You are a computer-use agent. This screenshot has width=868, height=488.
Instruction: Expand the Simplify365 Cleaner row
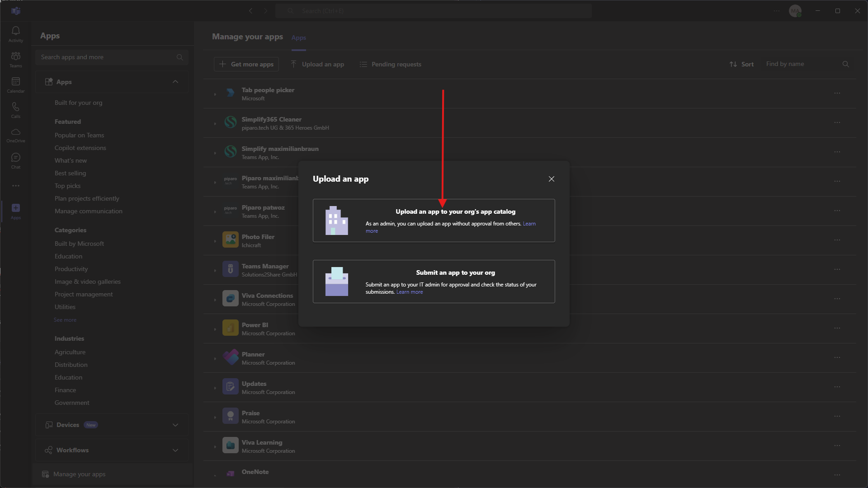215,124
